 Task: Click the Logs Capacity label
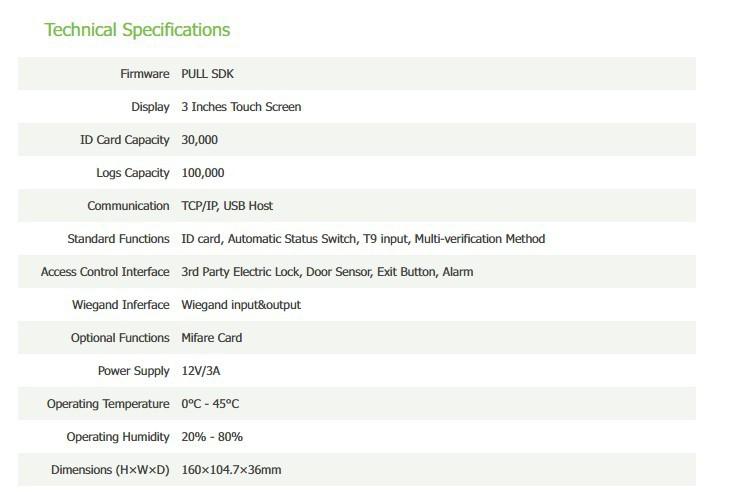133,173
